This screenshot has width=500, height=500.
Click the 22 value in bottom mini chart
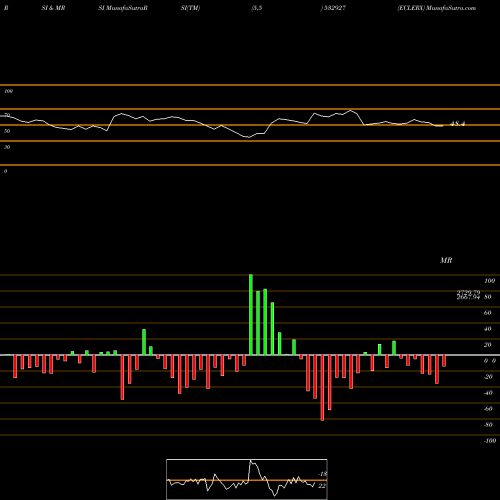[x=322, y=486]
